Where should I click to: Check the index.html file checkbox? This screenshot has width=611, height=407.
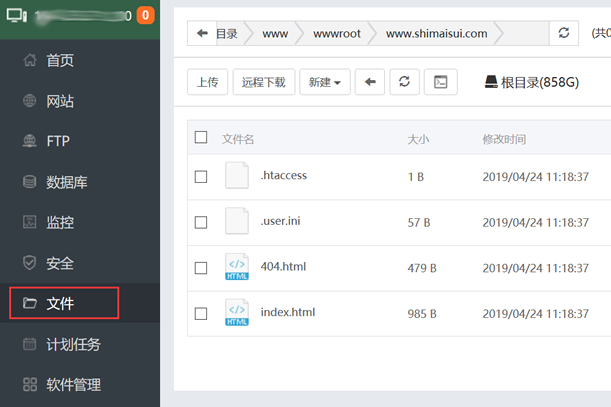(201, 313)
